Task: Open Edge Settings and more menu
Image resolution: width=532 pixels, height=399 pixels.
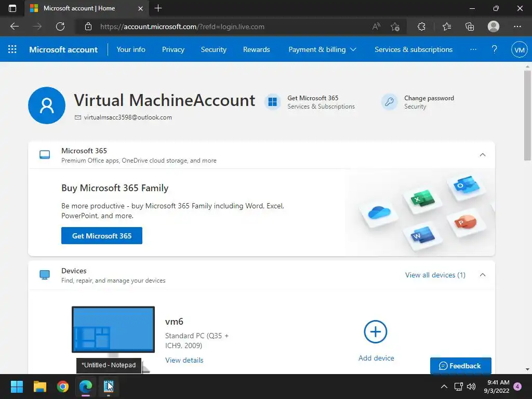Action: (517, 26)
